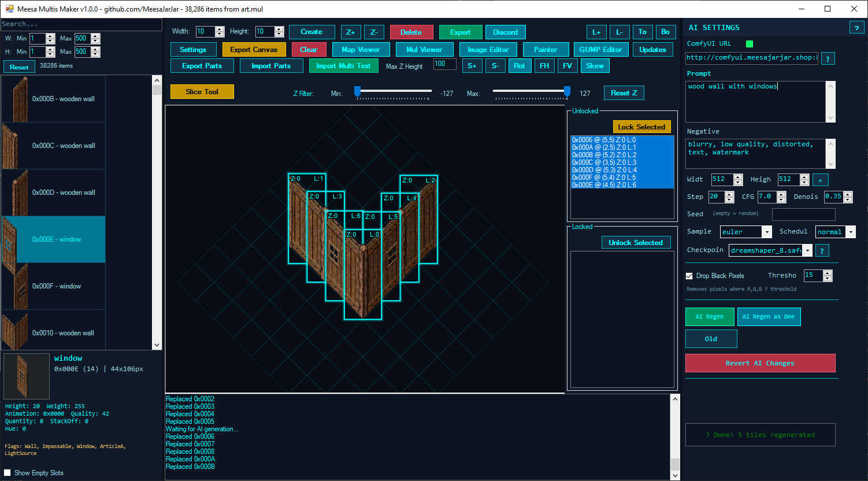Select the 0x000F window tile
868x481 pixels.
coord(53,286)
